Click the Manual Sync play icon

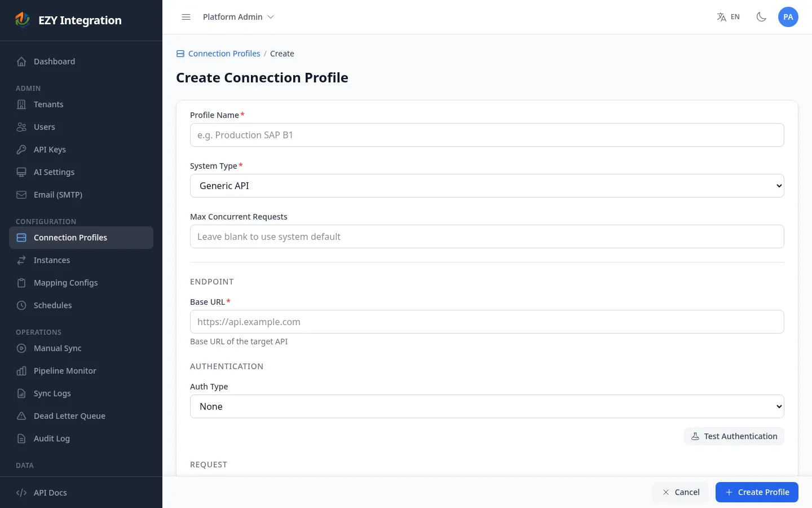click(21, 348)
